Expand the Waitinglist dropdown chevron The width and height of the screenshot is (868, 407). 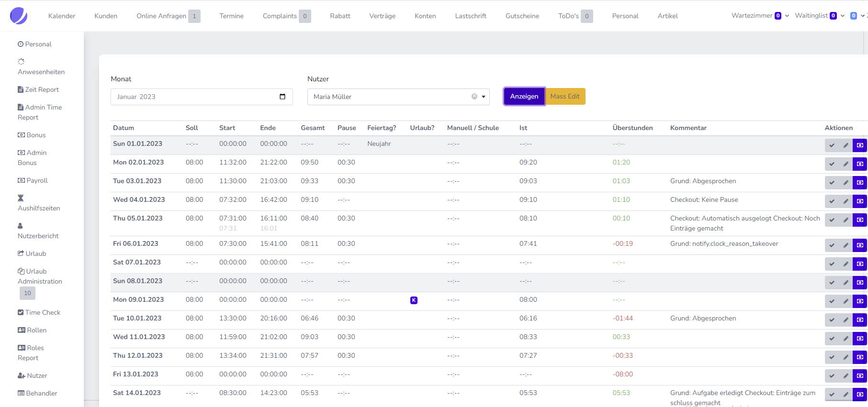[843, 16]
